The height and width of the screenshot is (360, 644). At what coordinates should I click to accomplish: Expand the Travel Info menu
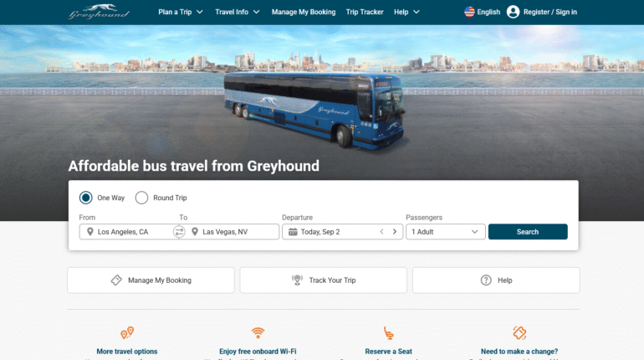[x=238, y=12]
